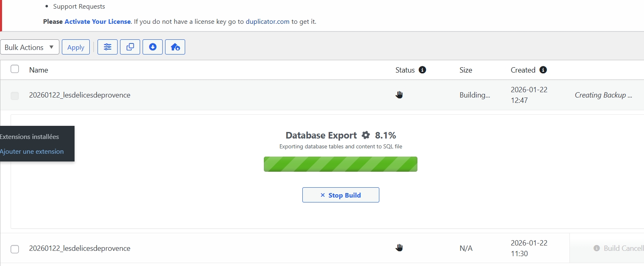Open the sliders settings icon button
This screenshot has height=266, width=644.
coord(107,47)
